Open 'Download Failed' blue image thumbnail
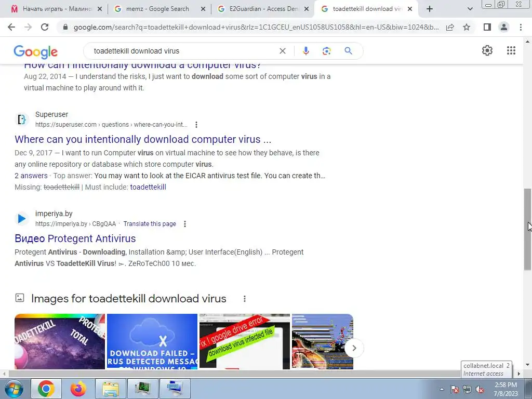The height and width of the screenshot is (399, 532). (x=152, y=341)
